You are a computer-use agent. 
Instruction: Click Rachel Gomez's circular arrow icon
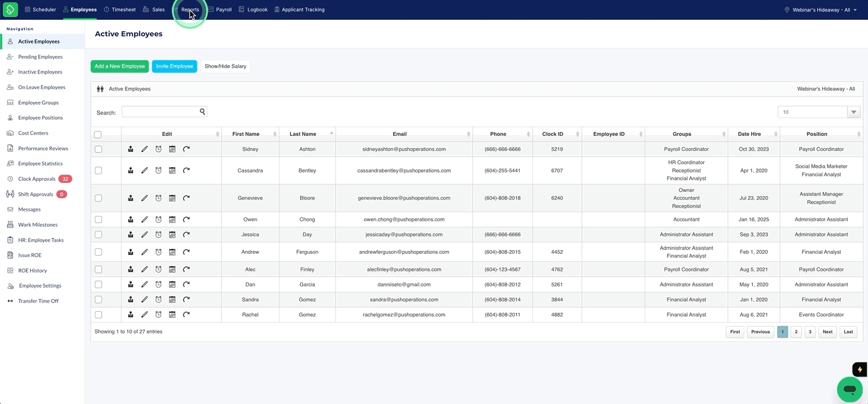pyautogui.click(x=187, y=315)
